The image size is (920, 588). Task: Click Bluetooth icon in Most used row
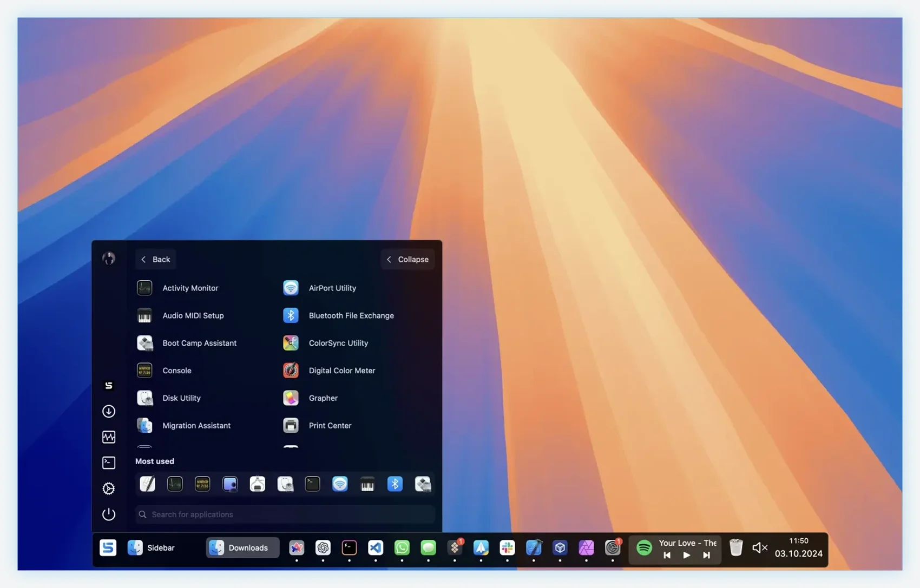click(x=395, y=484)
